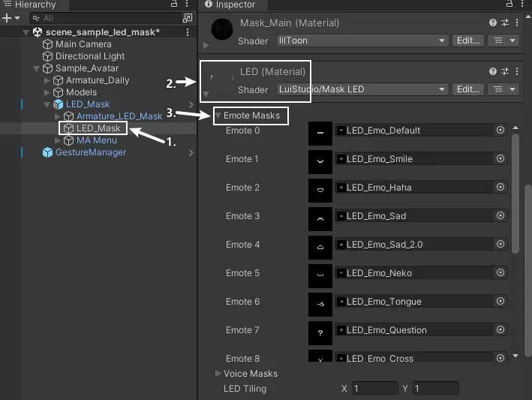Click the Sample_Avatar cube icon
Screen dimensions: 532x400
47,68
